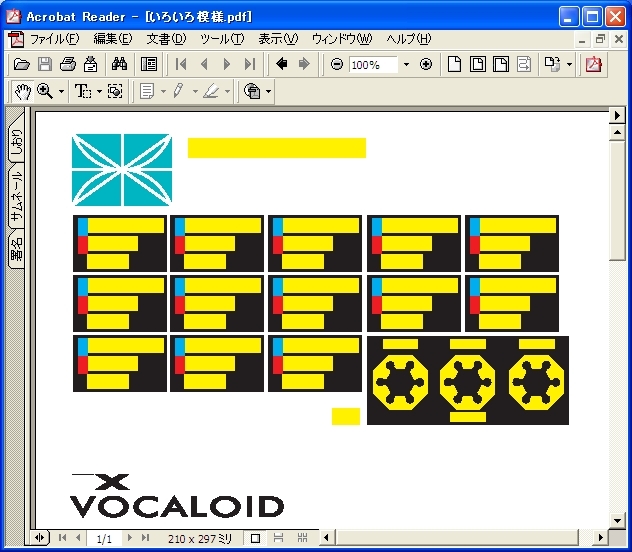Image resolution: width=632 pixels, height=552 pixels.
Task: Click the Rotate View icon
Action: click(x=553, y=64)
